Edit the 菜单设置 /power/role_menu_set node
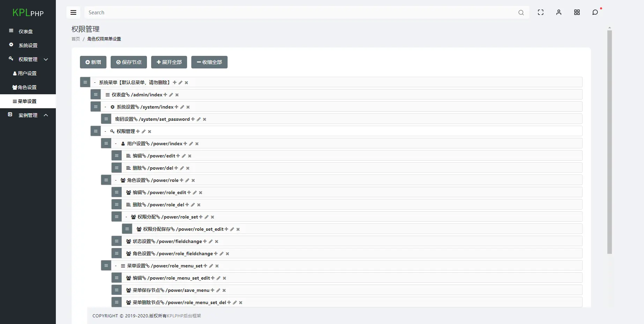 click(211, 266)
